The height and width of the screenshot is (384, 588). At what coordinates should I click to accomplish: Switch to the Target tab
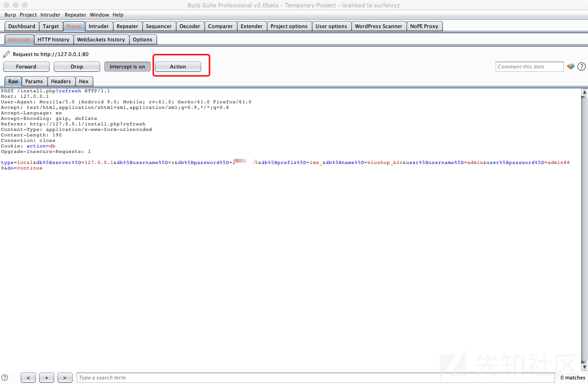click(51, 26)
